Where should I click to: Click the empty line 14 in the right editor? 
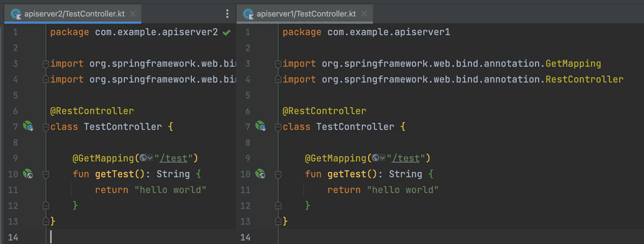430,237
